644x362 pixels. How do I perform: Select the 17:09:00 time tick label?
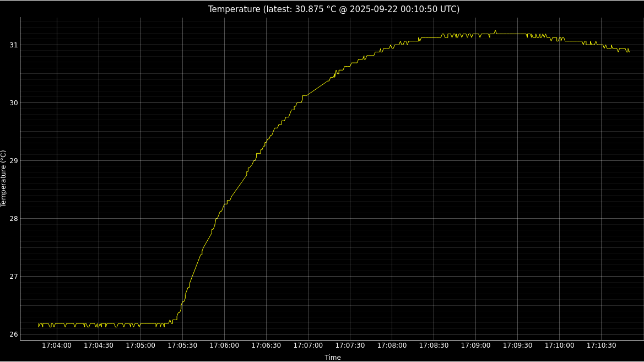pyautogui.click(x=475, y=345)
